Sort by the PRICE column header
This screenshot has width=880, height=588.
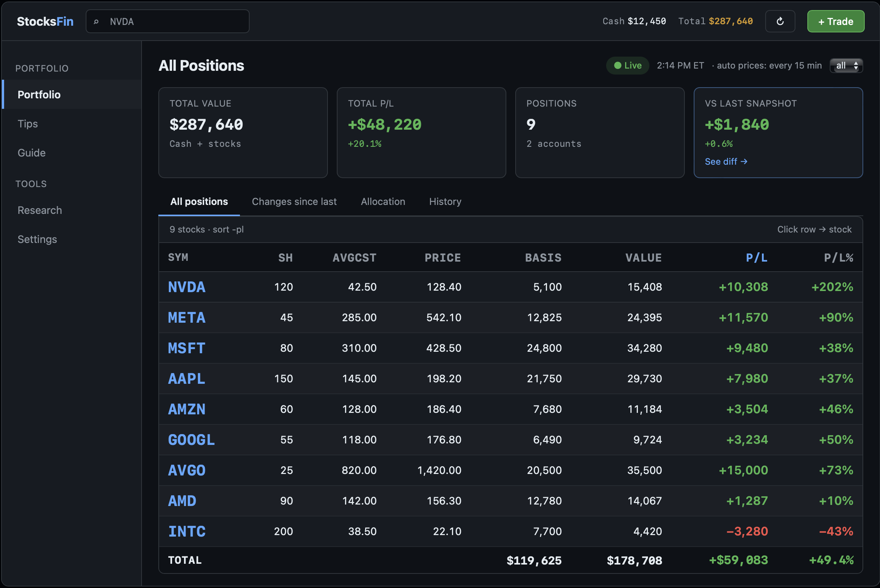click(443, 257)
